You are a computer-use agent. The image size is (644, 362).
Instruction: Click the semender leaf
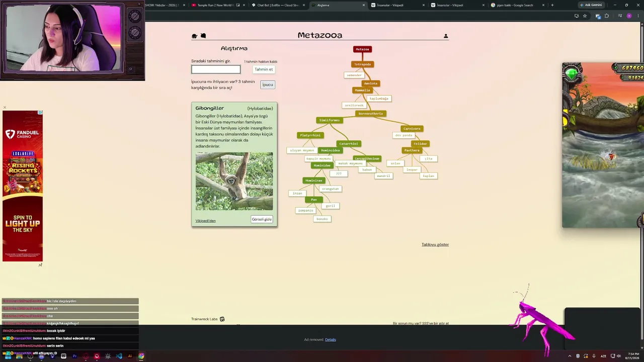point(354,75)
